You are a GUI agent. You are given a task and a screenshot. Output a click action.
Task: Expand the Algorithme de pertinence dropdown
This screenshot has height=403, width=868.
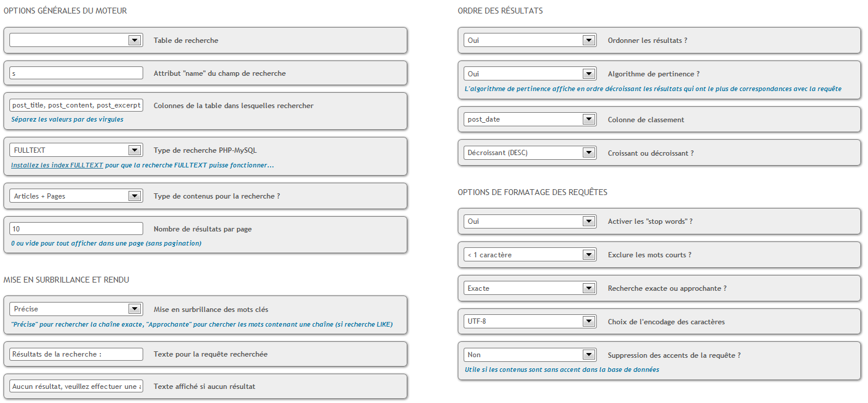530,74
